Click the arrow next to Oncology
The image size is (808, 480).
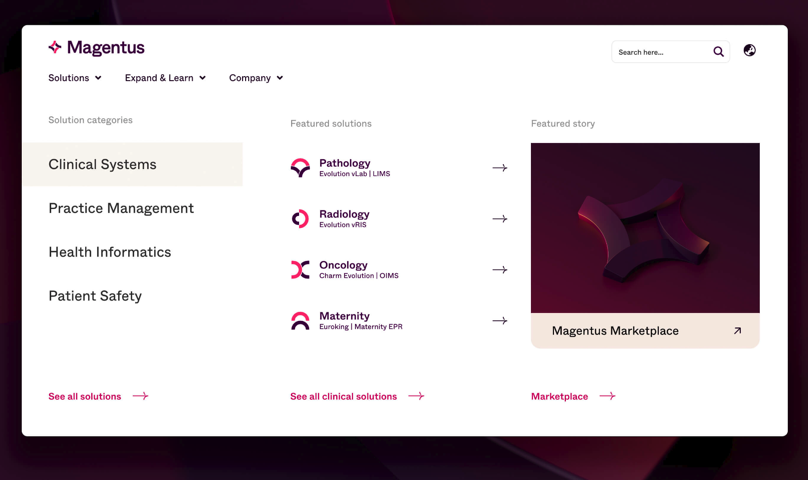pos(500,270)
